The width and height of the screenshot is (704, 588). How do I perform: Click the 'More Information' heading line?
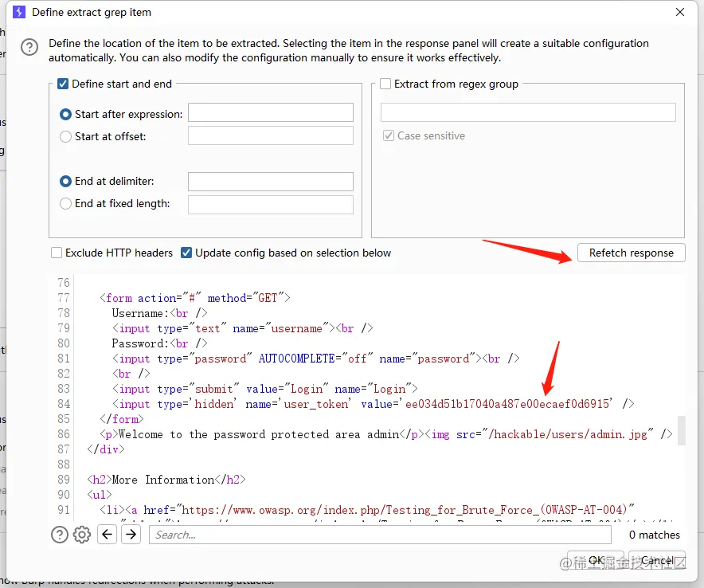(x=166, y=480)
